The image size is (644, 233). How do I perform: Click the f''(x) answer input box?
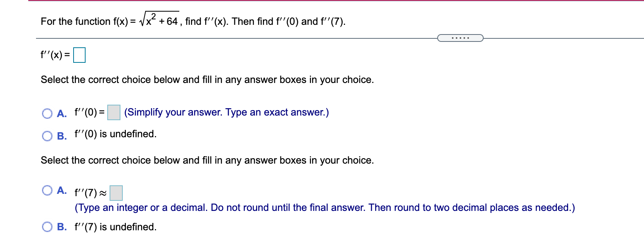tap(79, 55)
